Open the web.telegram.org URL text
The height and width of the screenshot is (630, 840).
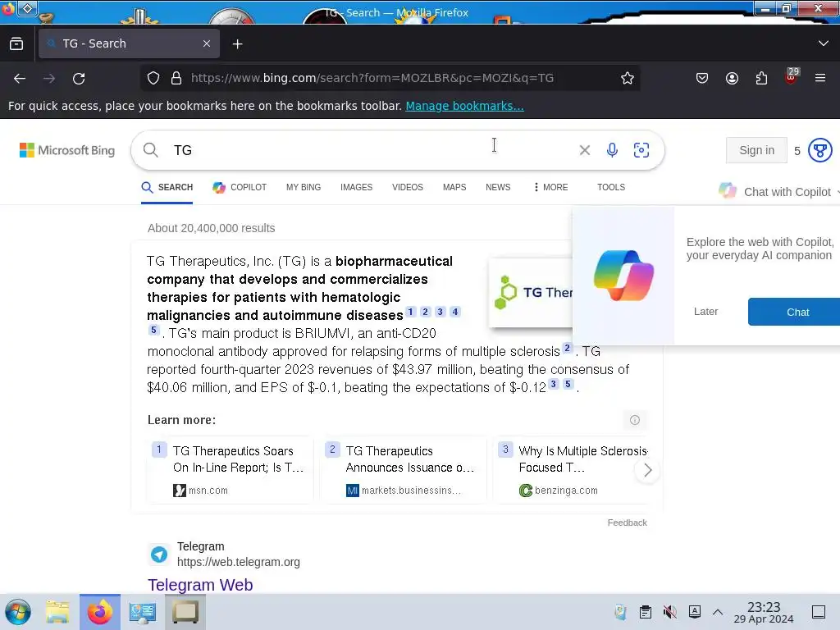(x=239, y=562)
